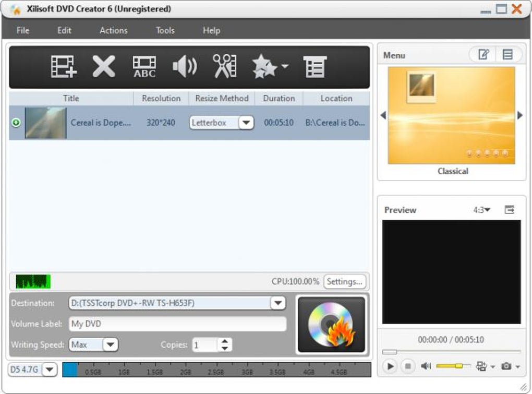Open the Tools menu
The width and height of the screenshot is (532, 394).
pyautogui.click(x=165, y=30)
